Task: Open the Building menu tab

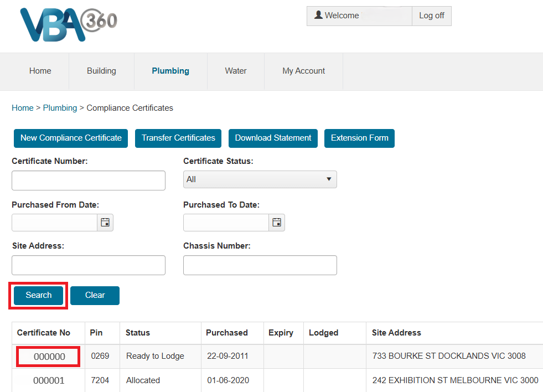Action: point(101,71)
